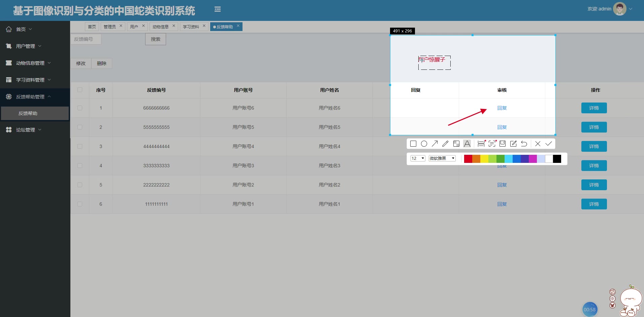Pick the magenta color swatch
Image resolution: width=644 pixels, height=317 pixels.
tap(533, 159)
